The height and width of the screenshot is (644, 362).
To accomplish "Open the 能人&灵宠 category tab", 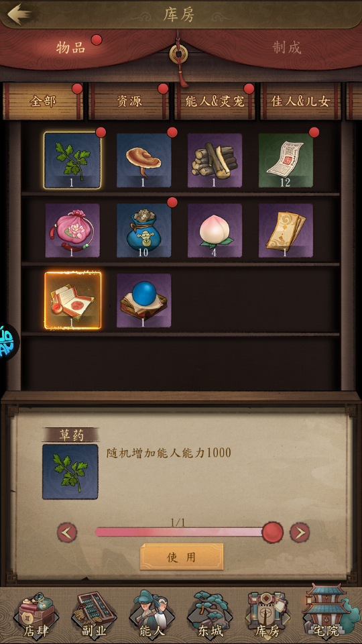I will [x=215, y=101].
